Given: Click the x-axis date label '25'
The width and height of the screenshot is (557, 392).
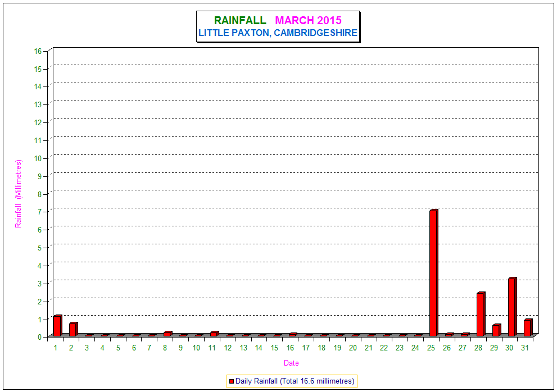Looking at the screenshot, I should coord(431,348).
